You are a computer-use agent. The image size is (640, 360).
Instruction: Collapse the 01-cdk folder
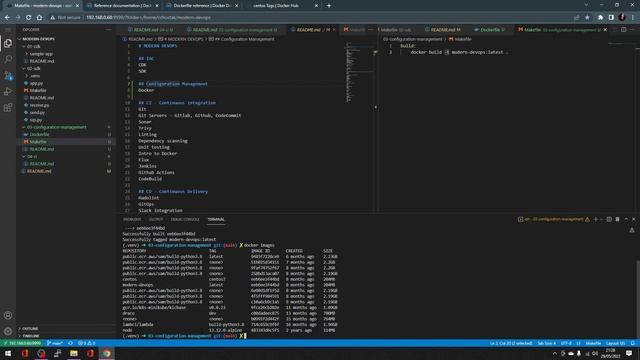tap(33, 46)
